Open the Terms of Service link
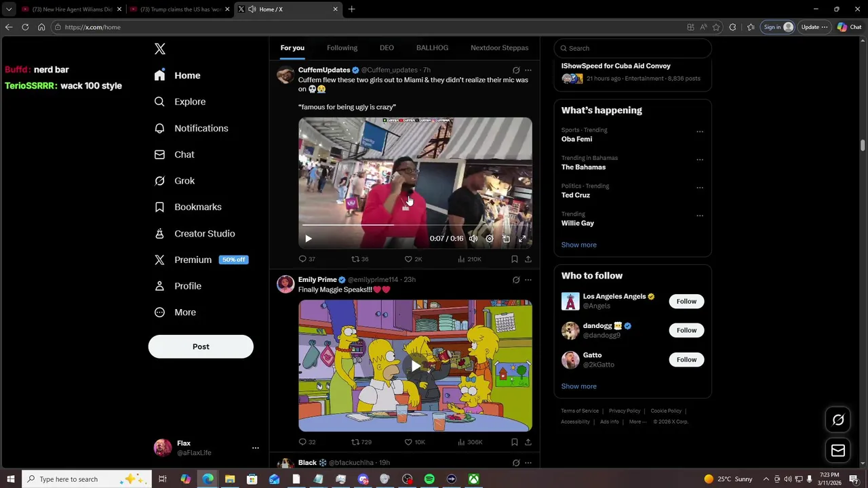The image size is (868, 488). 580,411
